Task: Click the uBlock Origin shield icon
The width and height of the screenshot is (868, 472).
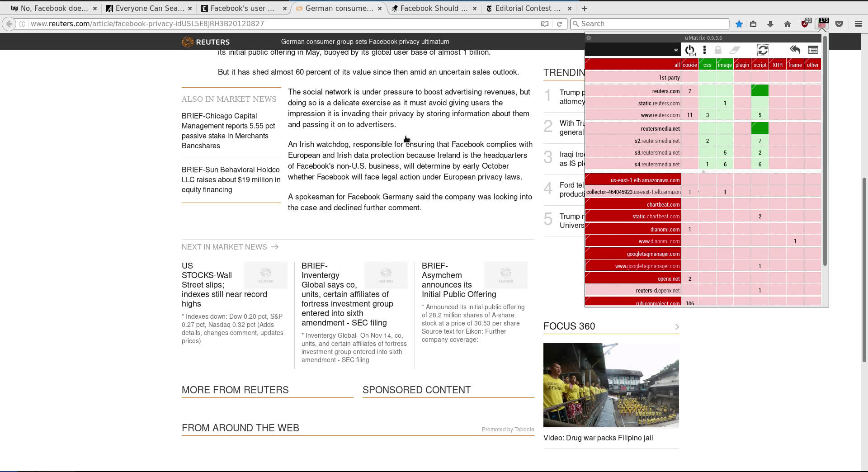Action: tap(805, 24)
